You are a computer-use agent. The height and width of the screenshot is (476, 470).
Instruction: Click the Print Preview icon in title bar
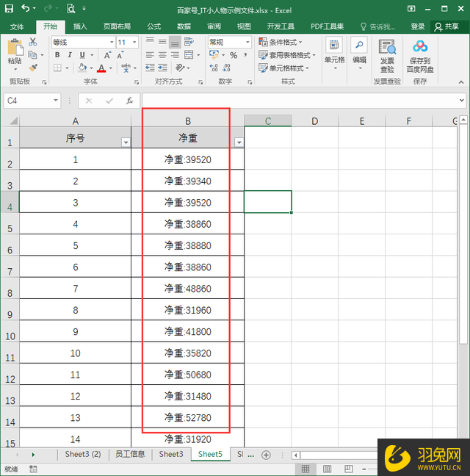(70, 9)
